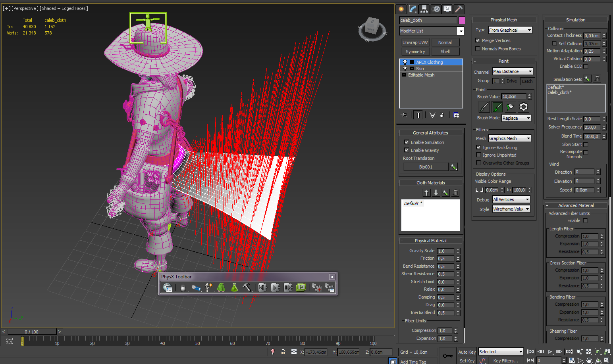
Task: Disable Ignore Backfacing filter
Action: coord(478,148)
